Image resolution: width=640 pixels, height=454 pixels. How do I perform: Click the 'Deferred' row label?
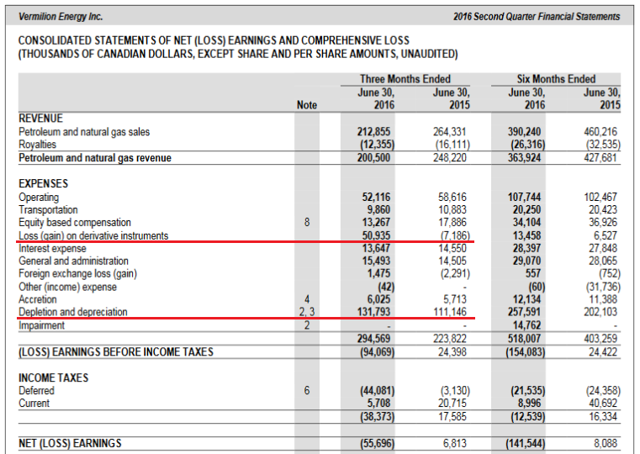click(x=36, y=391)
